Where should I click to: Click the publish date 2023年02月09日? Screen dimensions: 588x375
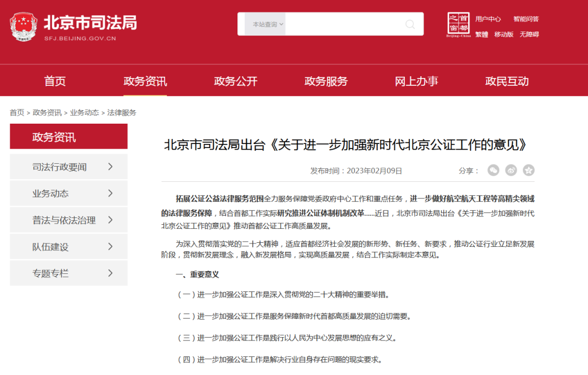pos(374,171)
